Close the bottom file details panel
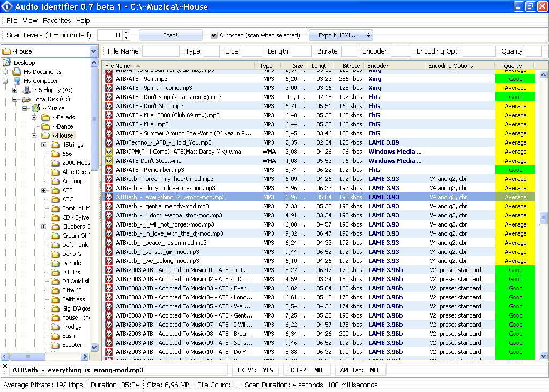549x392 pixels. point(5,367)
